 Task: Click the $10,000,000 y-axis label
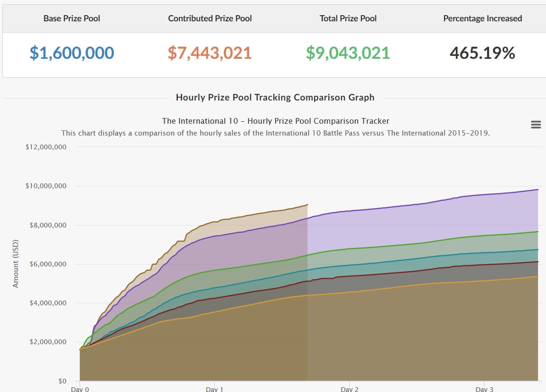click(46, 186)
